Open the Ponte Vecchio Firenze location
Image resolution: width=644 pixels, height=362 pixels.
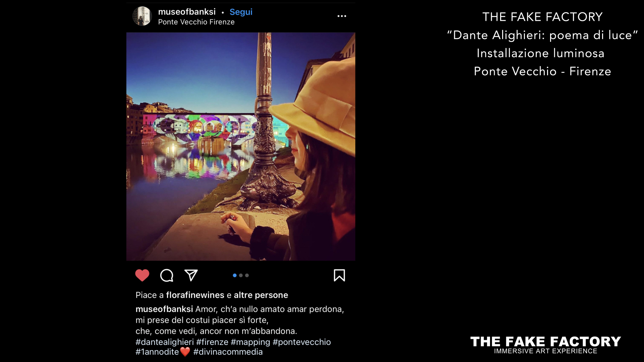click(x=196, y=22)
